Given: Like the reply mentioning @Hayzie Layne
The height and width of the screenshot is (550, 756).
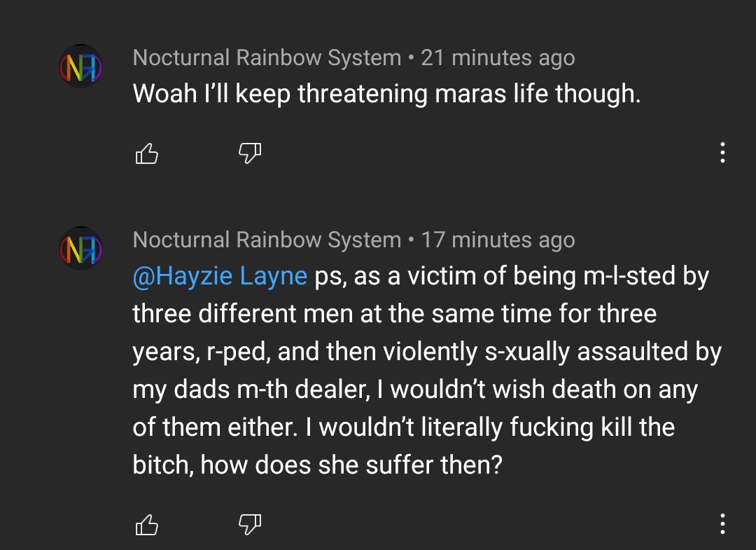Looking at the screenshot, I should [146, 525].
